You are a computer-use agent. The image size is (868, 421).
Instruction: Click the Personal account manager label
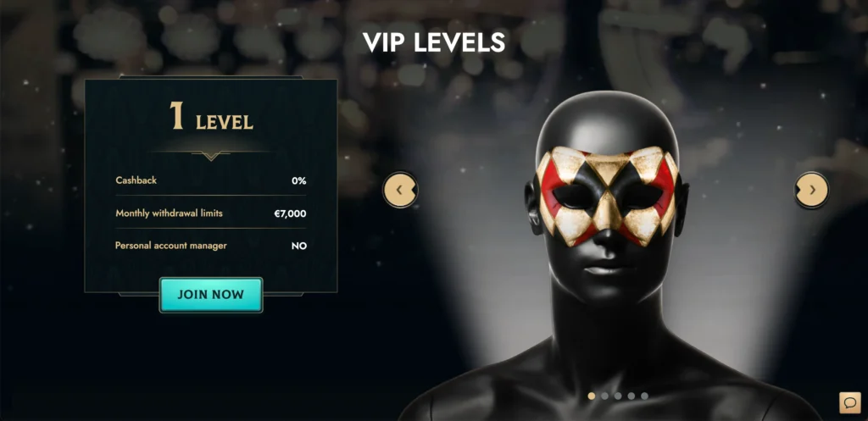pyautogui.click(x=171, y=246)
